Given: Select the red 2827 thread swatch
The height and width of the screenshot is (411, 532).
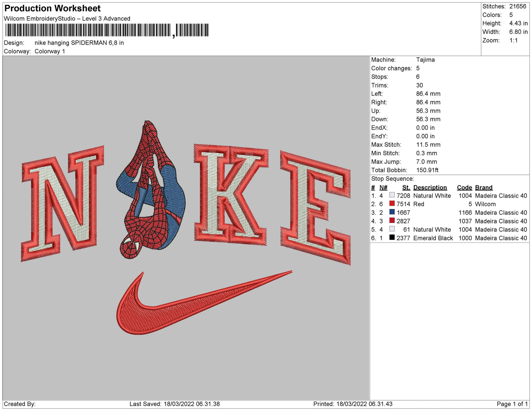Looking at the screenshot, I should pyautogui.click(x=392, y=221).
